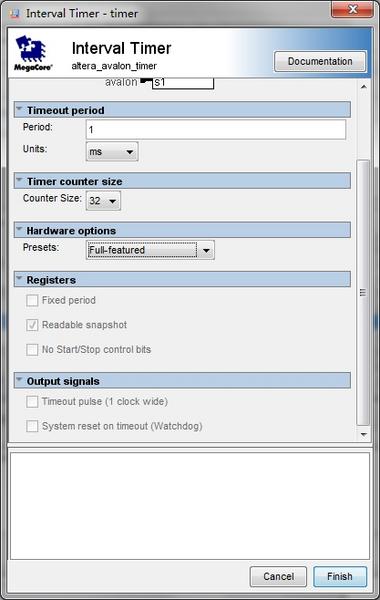Viewport: 380px width, 600px height.
Task: Collapse the Output signals section
Action: coord(19,380)
